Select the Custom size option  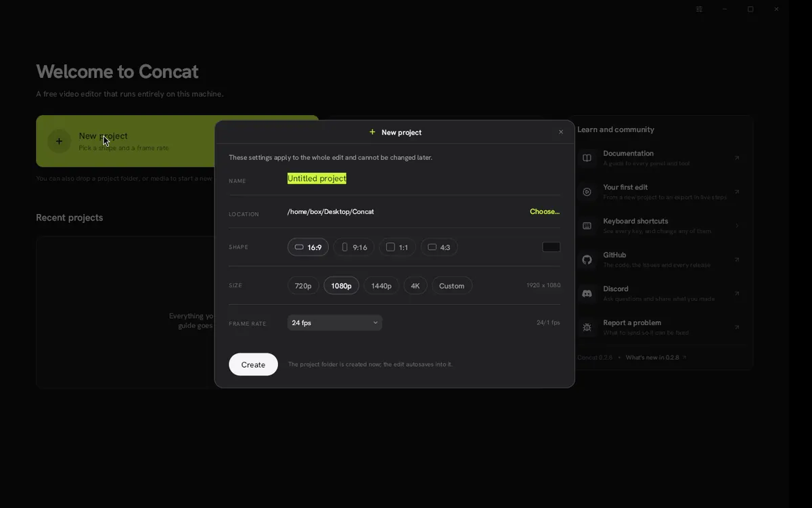(452, 286)
